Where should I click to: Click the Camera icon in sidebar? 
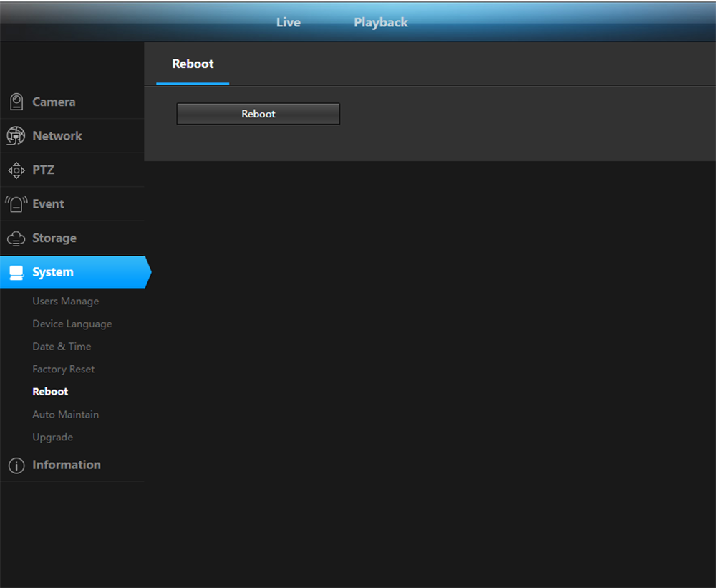[x=16, y=102]
